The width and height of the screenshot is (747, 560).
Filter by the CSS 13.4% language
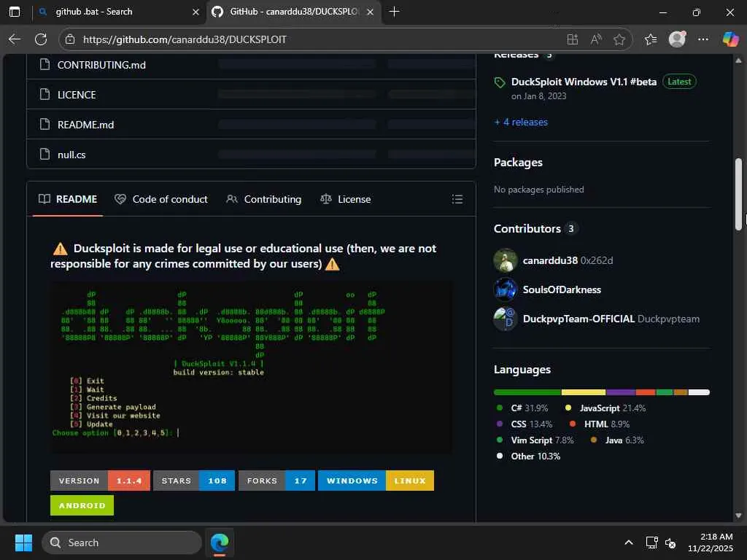pos(525,424)
